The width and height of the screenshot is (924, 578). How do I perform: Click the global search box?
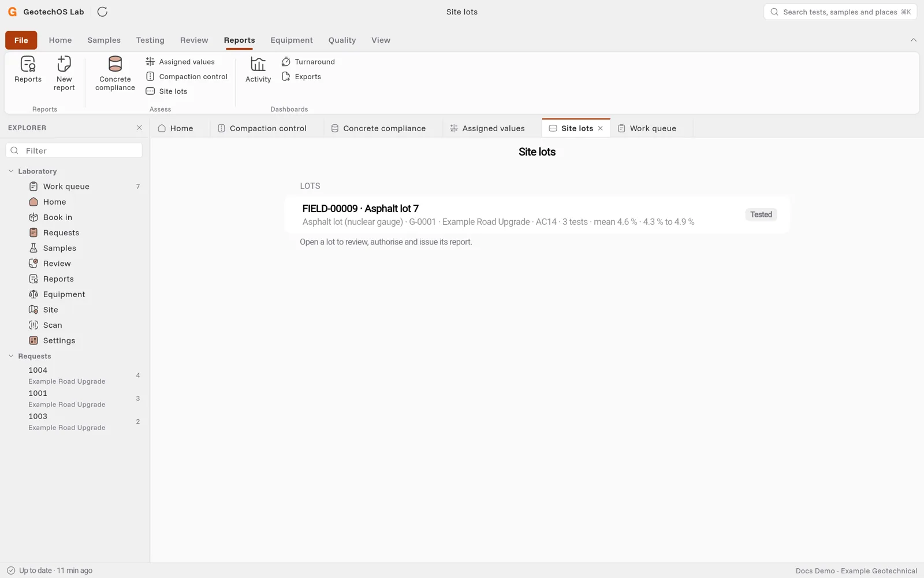(840, 12)
